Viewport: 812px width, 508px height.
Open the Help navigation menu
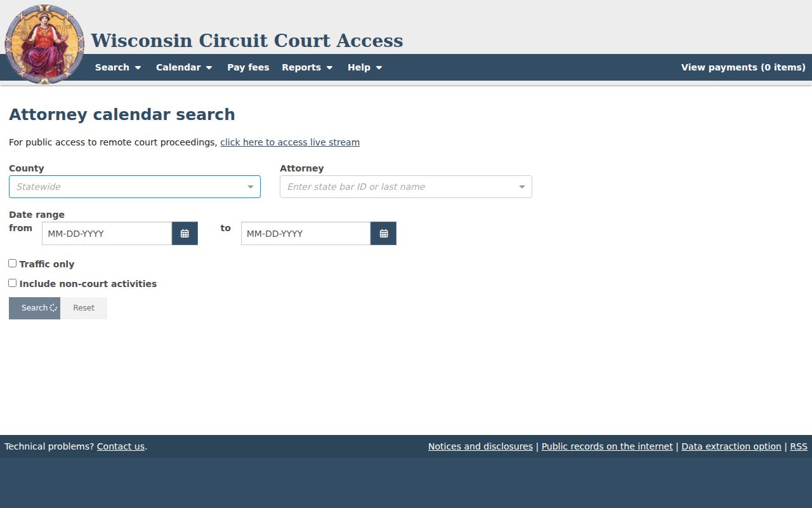365,67
